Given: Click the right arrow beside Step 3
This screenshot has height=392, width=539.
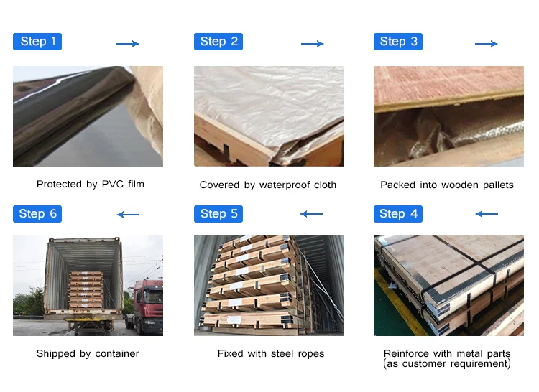Looking at the screenshot, I should point(486,44).
